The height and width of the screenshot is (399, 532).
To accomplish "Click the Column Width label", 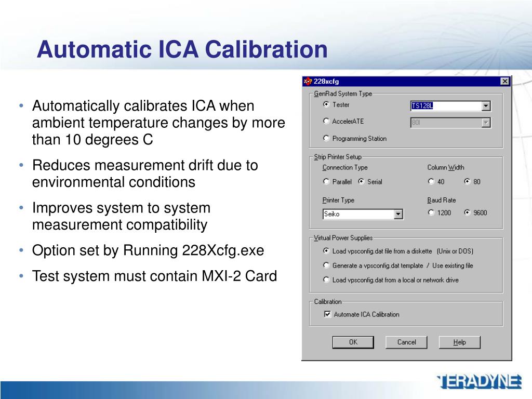I will [x=445, y=167].
